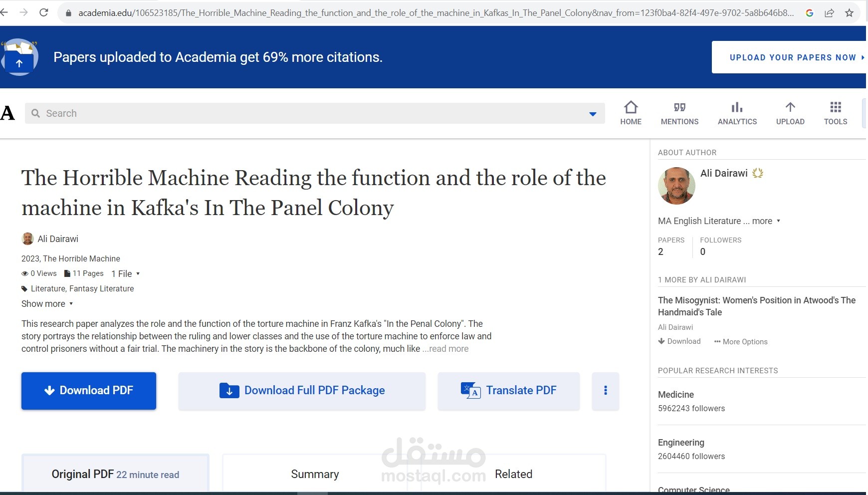Open the Medicine research interest

tap(676, 395)
